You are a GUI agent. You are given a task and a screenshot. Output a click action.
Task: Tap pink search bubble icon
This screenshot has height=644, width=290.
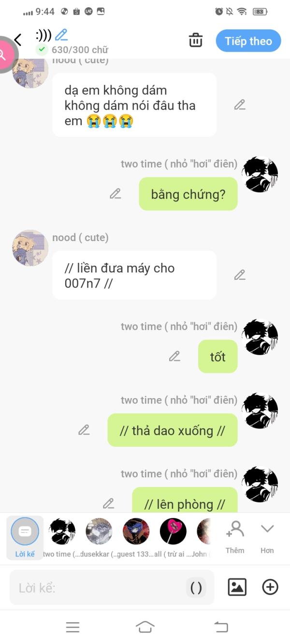4,54
